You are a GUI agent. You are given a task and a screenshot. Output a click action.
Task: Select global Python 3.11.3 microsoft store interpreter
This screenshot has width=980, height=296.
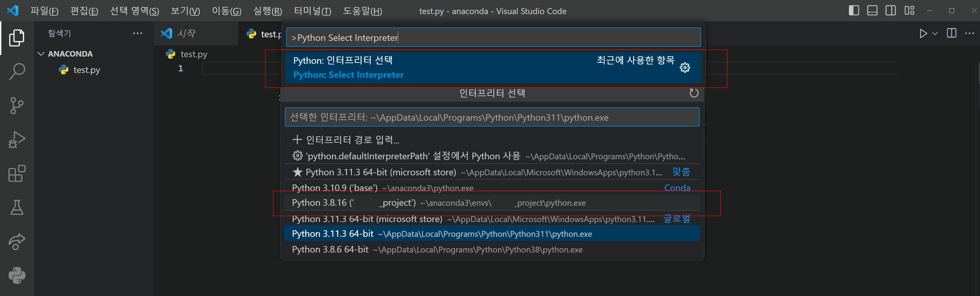[x=492, y=219]
